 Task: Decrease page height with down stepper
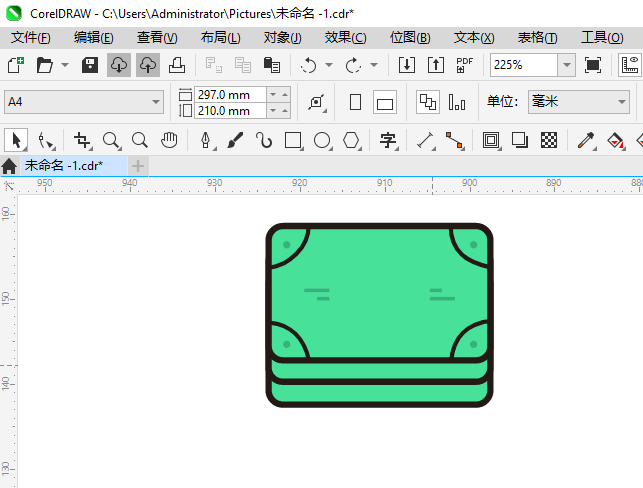(273, 111)
